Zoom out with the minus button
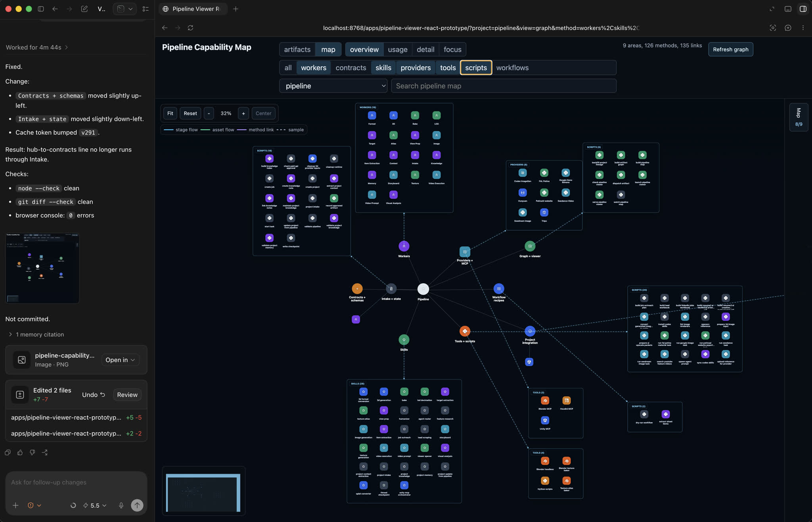The image size is (812, 522). [x=209, y=113]
